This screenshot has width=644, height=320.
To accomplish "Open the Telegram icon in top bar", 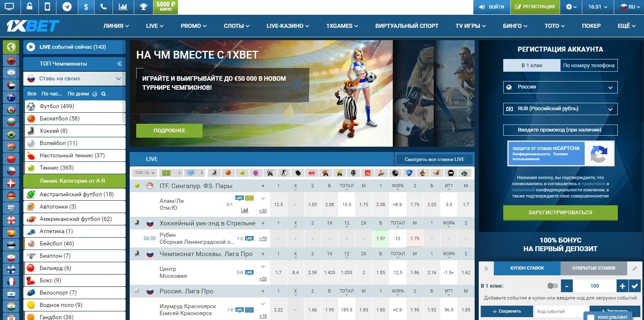I will (67, 7).
